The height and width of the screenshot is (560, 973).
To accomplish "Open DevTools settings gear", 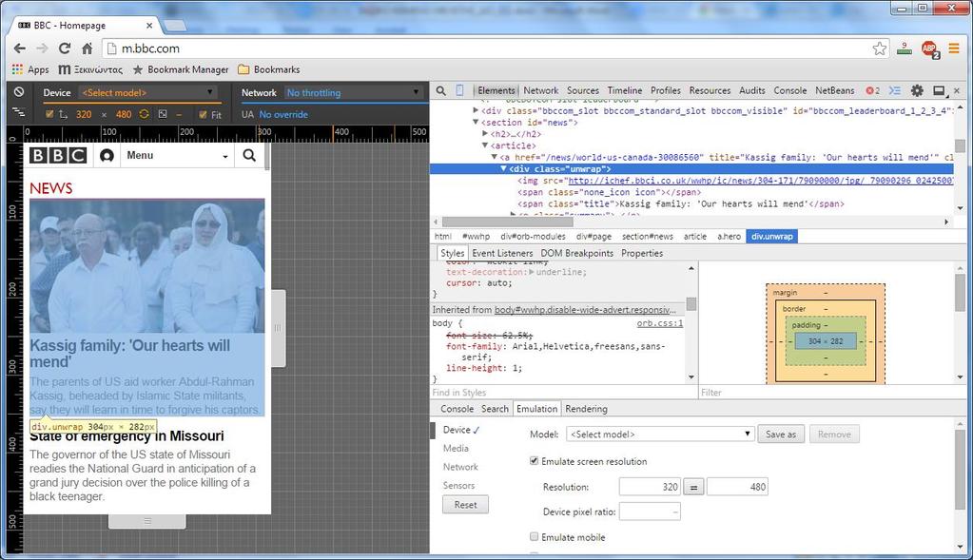I will [917, 90].
